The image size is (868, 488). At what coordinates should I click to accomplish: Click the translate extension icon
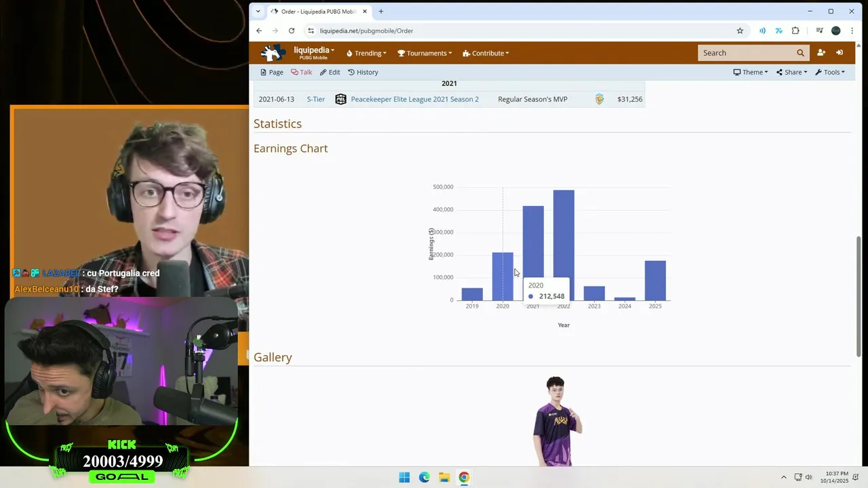point(778,30)
